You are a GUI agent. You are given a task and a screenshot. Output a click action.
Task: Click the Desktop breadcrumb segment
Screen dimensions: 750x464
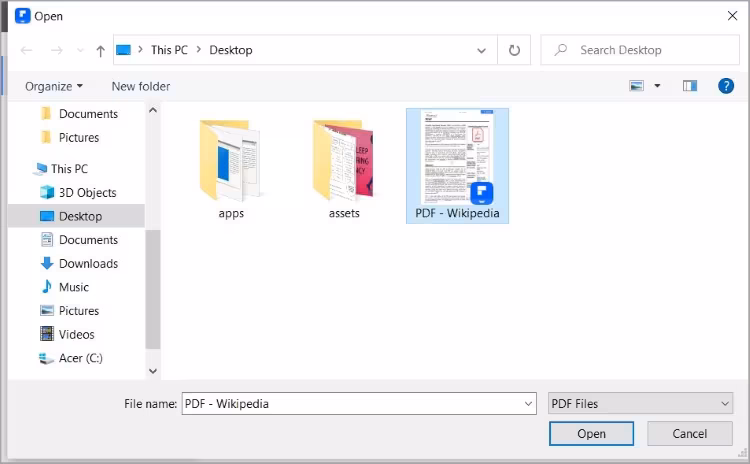(x=231, y=50)
